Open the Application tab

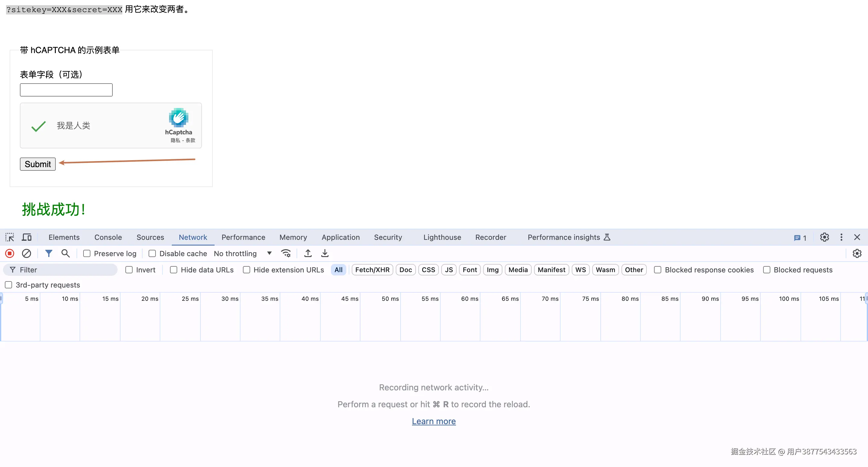[340, 237]
